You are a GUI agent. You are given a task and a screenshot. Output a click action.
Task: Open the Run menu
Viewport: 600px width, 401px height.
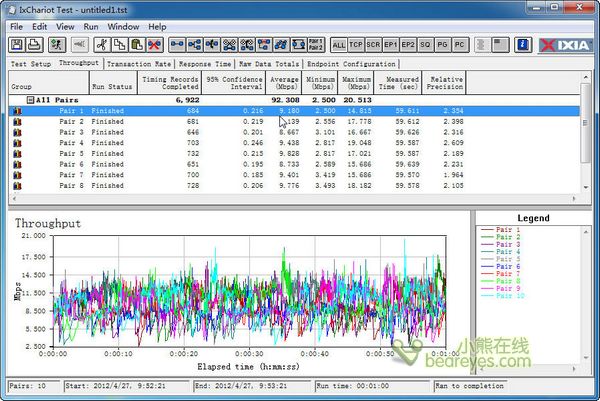[x=91, y=27]
